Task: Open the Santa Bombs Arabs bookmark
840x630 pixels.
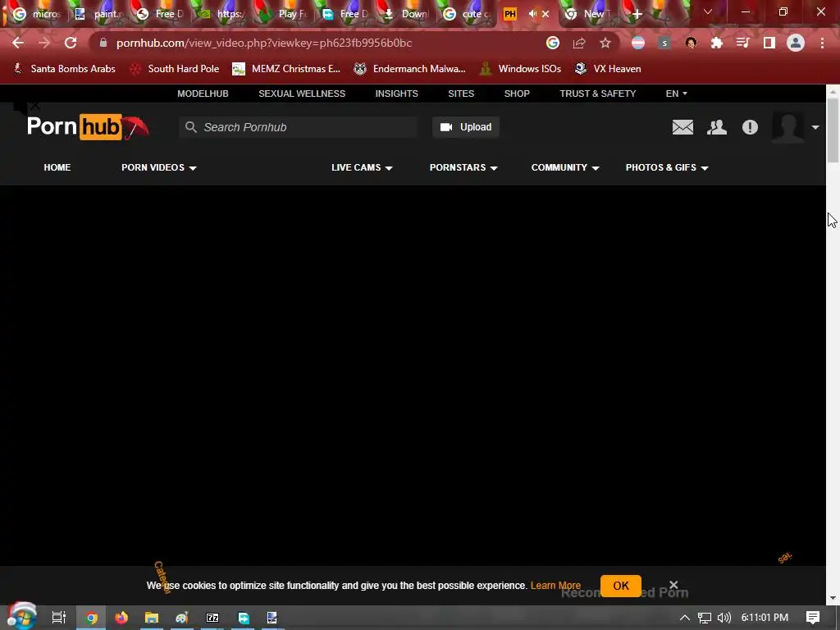Action: click(64, 69)
